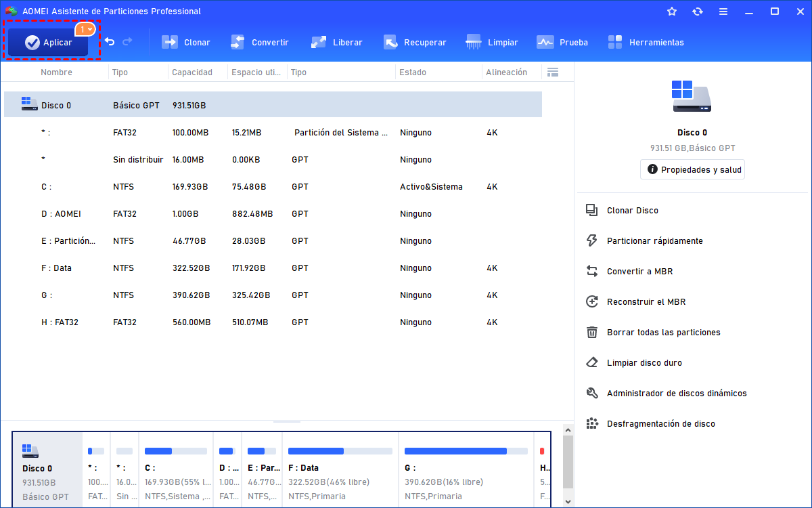Select the E : Par block in the disk map
812x508 pixels.
[x=262, y=471]
